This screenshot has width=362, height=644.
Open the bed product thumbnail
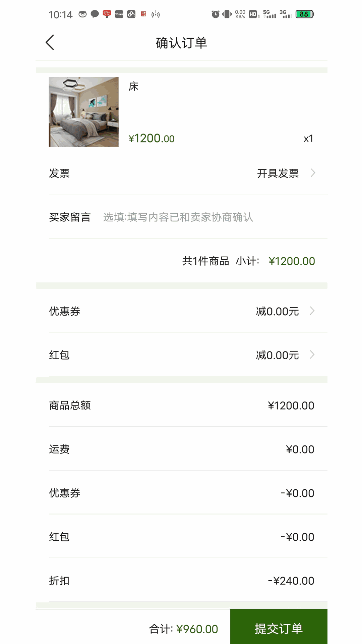pos(83,112)
